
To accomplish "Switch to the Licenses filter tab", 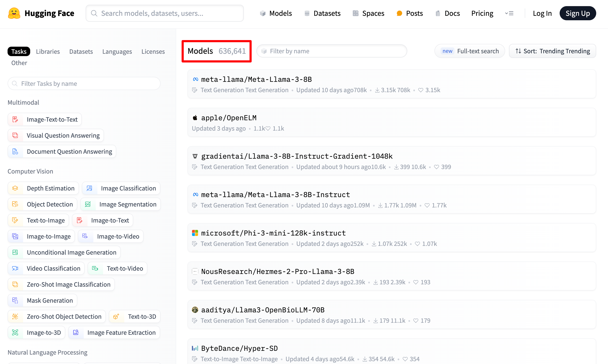I will point(153,51).
